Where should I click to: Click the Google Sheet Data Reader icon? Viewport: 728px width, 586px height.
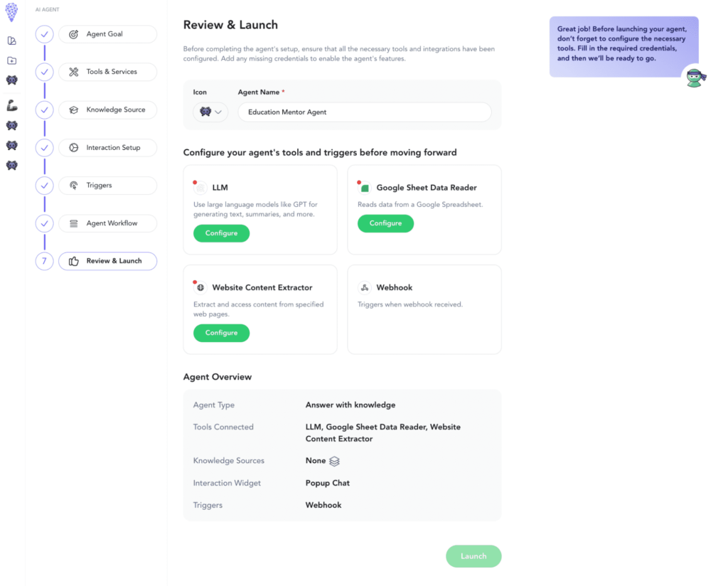point(363,188)
